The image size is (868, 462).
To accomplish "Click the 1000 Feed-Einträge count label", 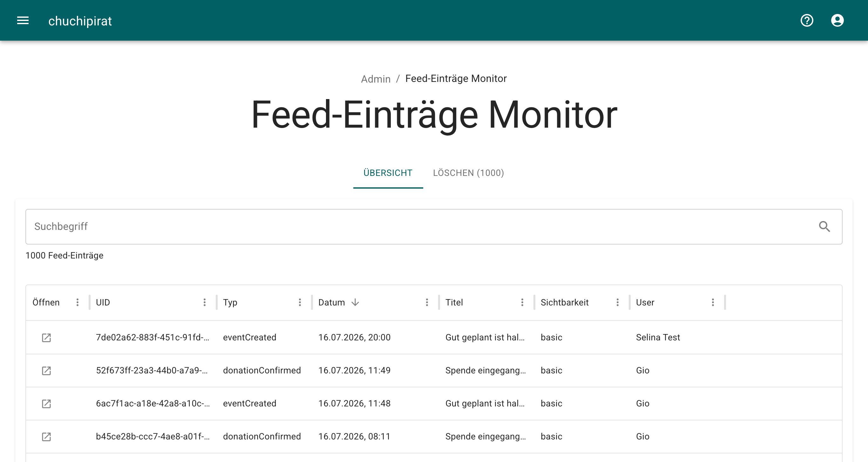I will tap(64, 256).
